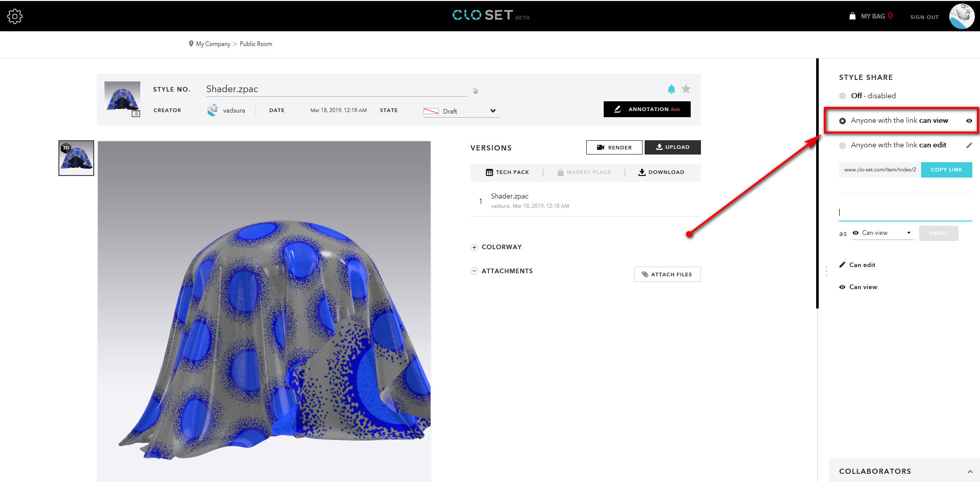Click the Share button

click(939, 233)
